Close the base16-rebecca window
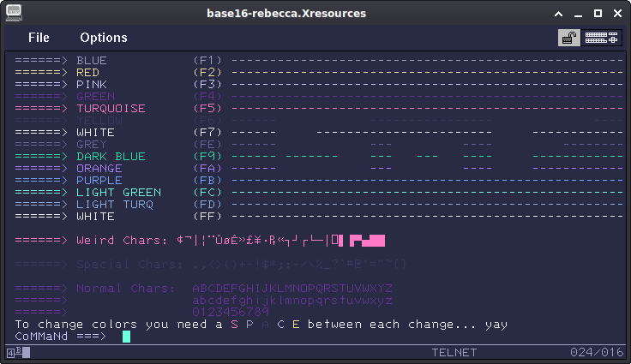This screenshot has height=364, width=631. [x=618, y=14]
